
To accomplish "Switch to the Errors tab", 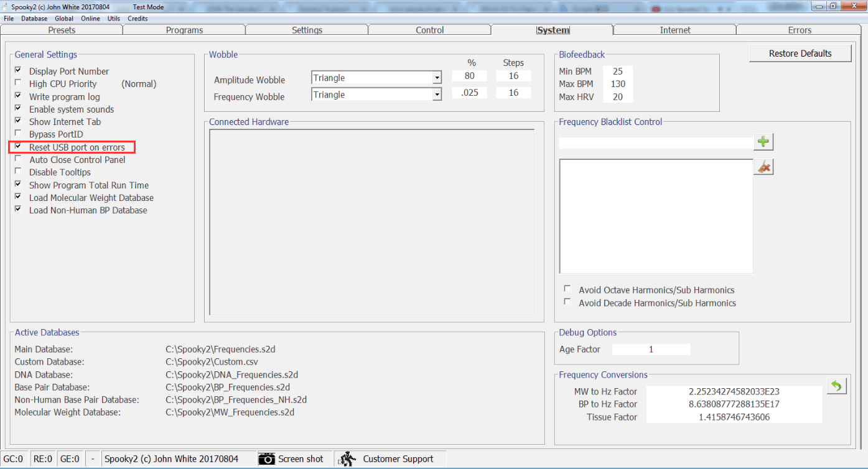I will click(800, 30).
